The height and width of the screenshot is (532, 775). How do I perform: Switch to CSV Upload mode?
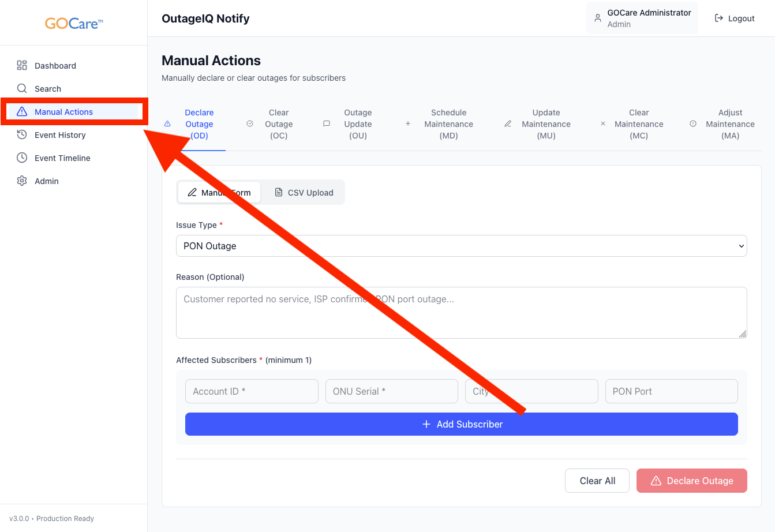[304, 193]
